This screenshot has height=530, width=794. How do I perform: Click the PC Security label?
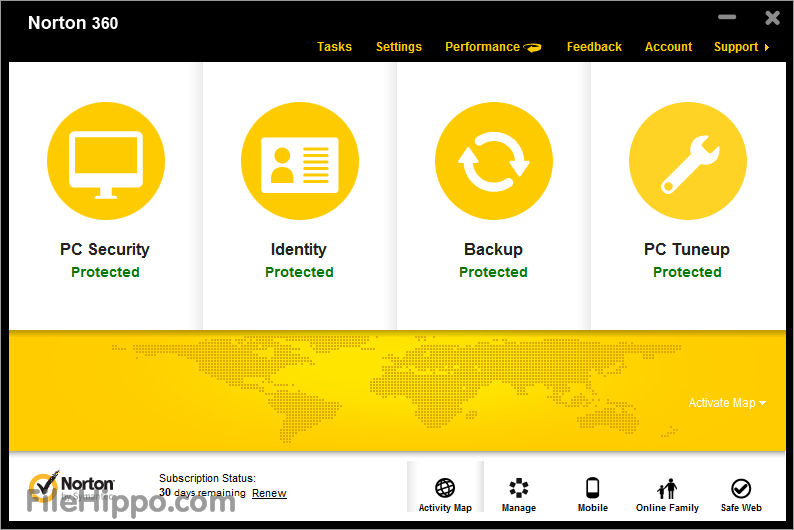point(105,249)
